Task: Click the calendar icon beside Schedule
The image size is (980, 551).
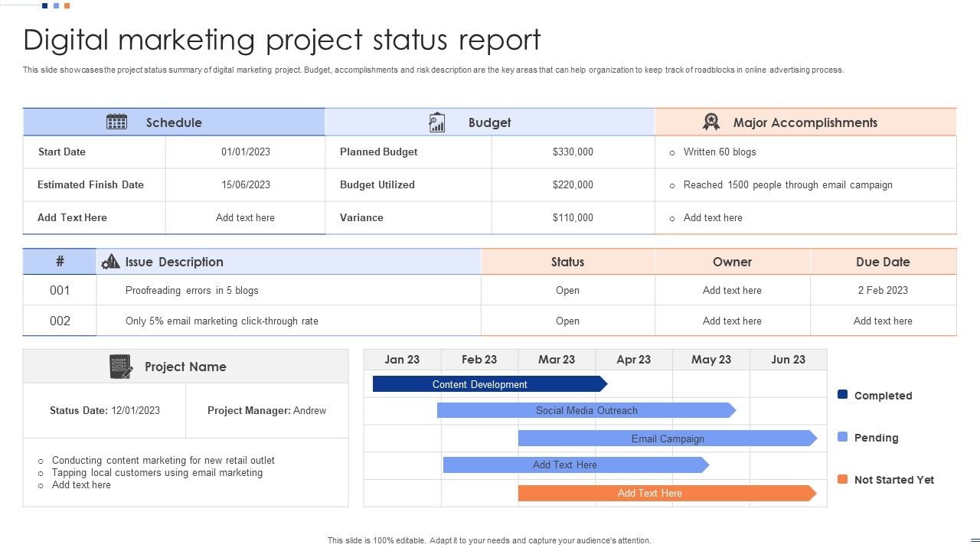Action: tap(116, 122)
